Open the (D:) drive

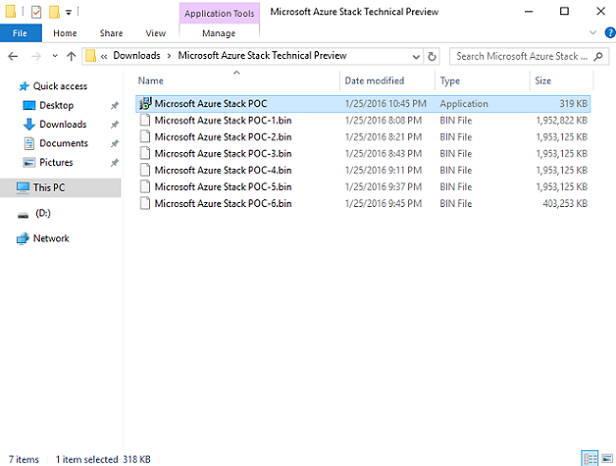click(43, 213)
